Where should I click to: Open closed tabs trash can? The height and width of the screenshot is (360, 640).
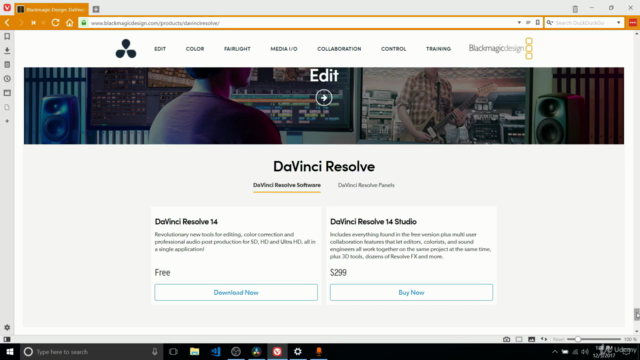tap(575, 9)
